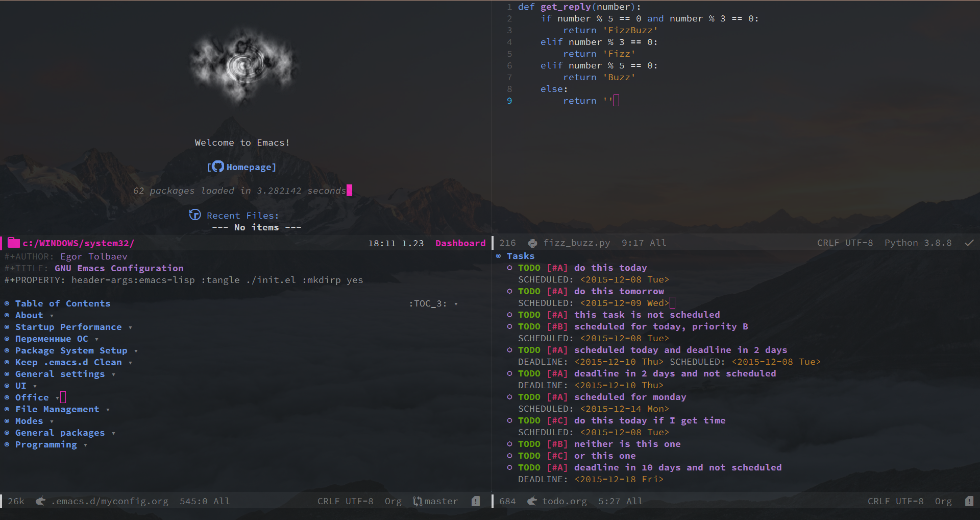The width and height of the screenshot is (980, 520).
Task: Click the Emacs logo image on dashboard
Action: pyautogui.click(x=242, y=65)
